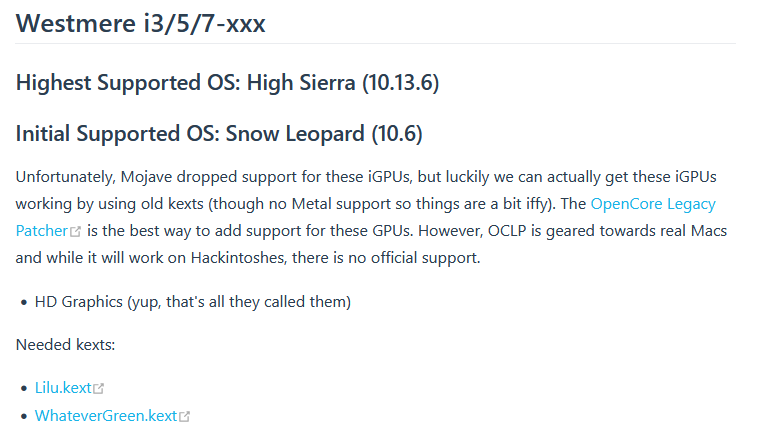Click the word "Unfortunately" in the paragraph
758x432 pixels.
pyautogui.click(x=63, y=177)
